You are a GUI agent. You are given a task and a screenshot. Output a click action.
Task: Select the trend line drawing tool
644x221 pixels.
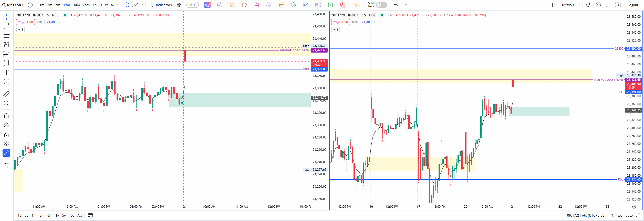click(x=6, y=26)
